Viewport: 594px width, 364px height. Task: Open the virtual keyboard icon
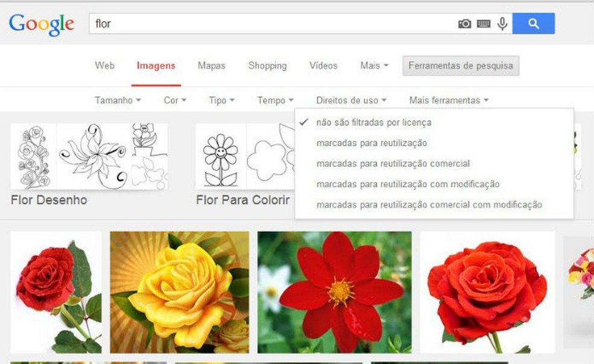click(483, 24)
